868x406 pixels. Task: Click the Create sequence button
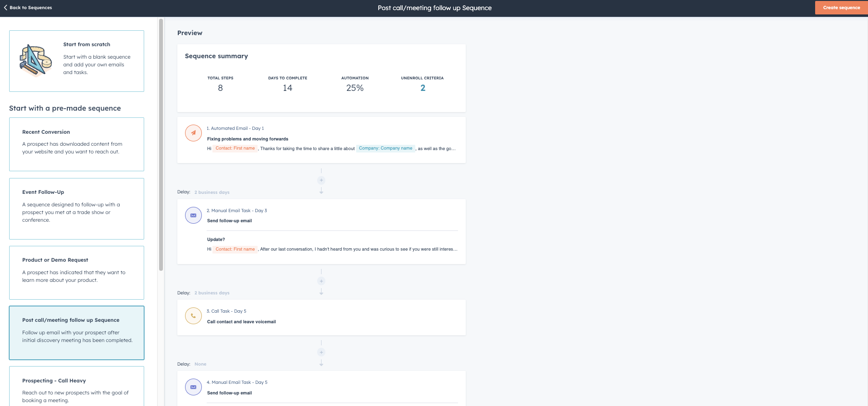coord(841,8)
